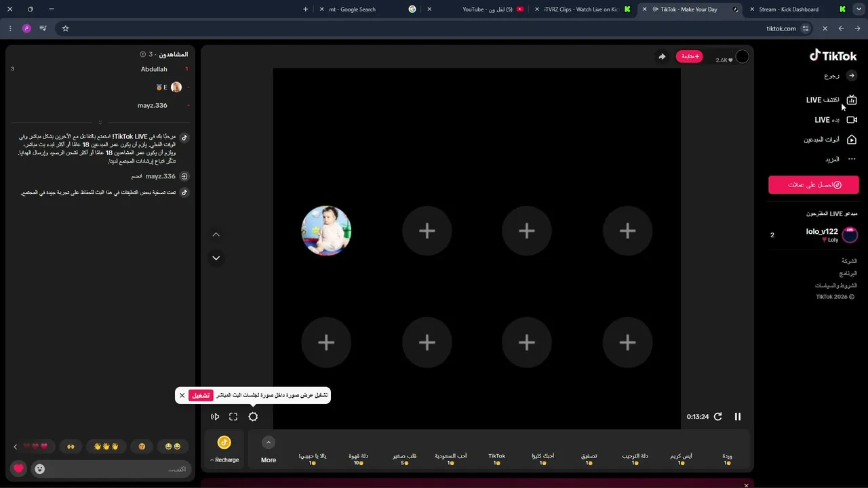This screenshot has height=488, width=868.
Task: Go to the next live stream
Action: [x=216, y=258]
